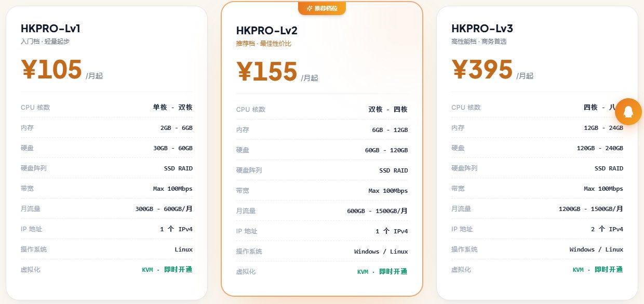This screenshot has height=304, width=644.
Task: Click the 30GB - 60GB disk value
Action: (173, 148)
